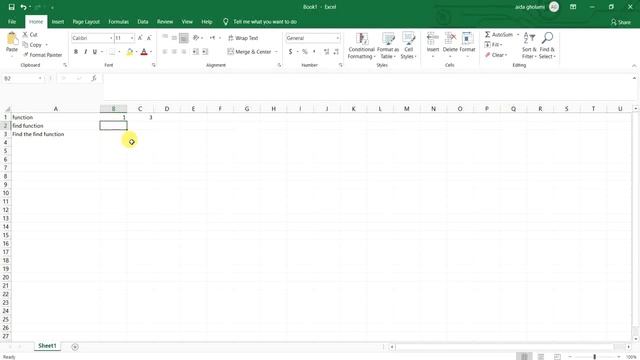Switch to the Data tab
The image size is (640, 360).
click(x=143, y=22)
